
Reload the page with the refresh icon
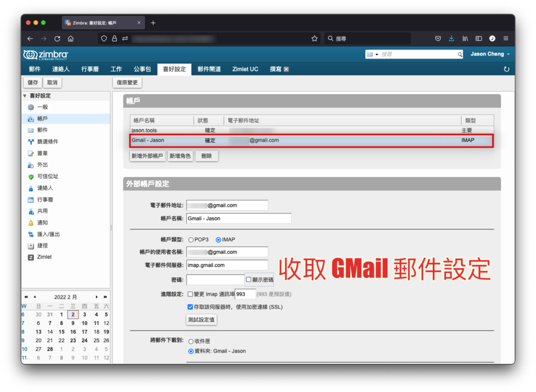click(57, 39)
